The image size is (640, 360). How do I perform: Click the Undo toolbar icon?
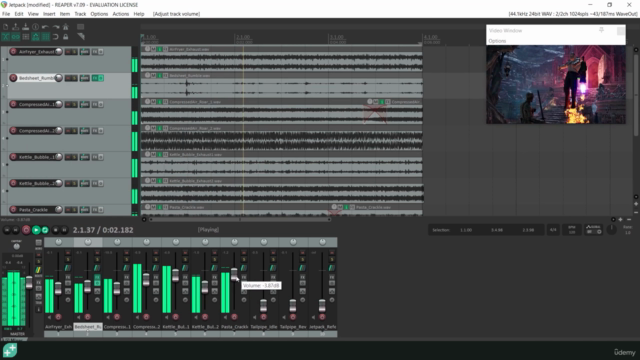pyautogui.click(x=45, y=27)
